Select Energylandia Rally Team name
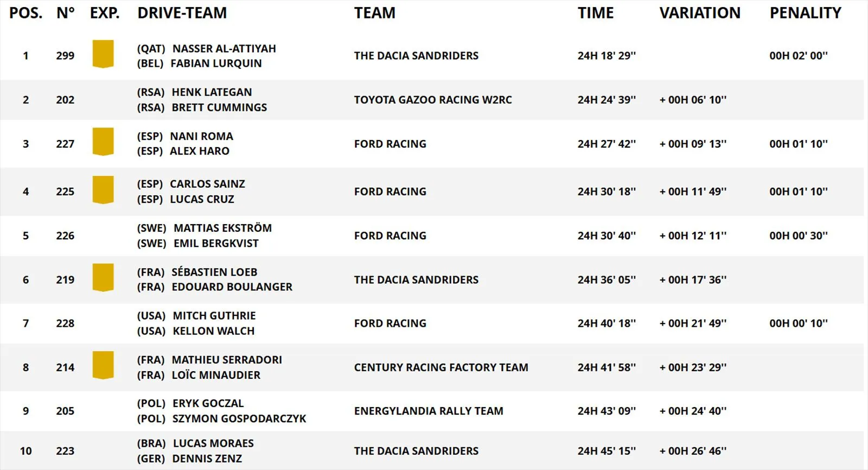The width and height of the screenshot is (868, 470). tap(428, 411)
